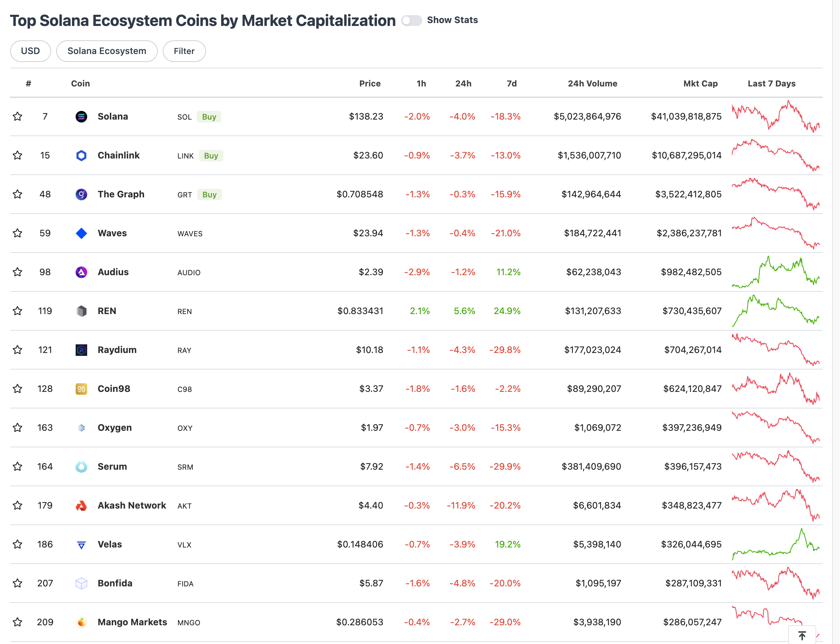
Task: Click the Oxygen coin logo icon
Action: [x=81, y=428]
